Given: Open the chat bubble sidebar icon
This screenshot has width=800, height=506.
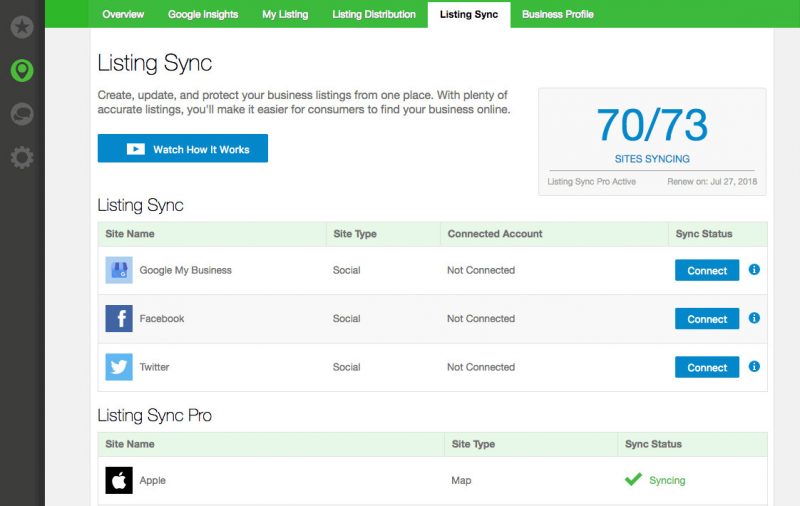Looking at the screenshot, I should 21,115.
